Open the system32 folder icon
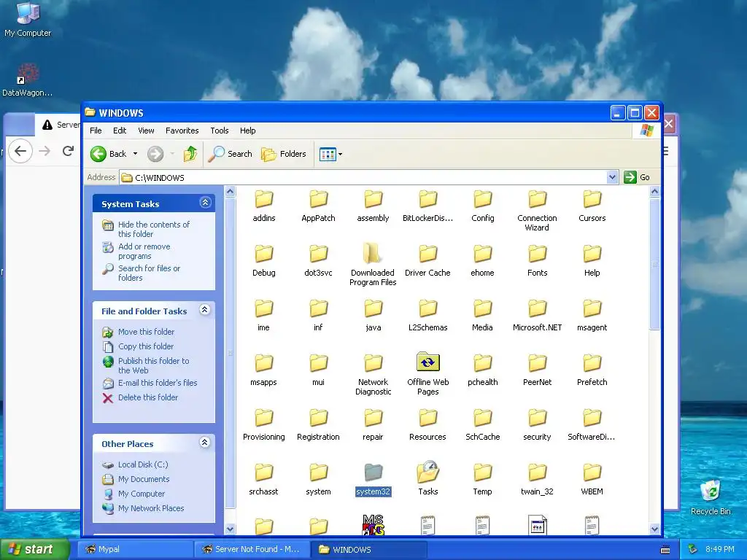 [373, 472]
